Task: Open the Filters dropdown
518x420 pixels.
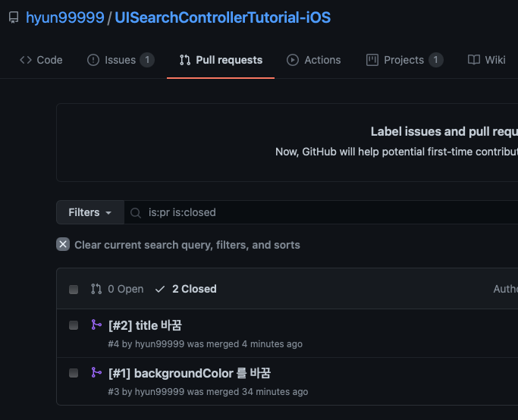Action: (90, 212)
